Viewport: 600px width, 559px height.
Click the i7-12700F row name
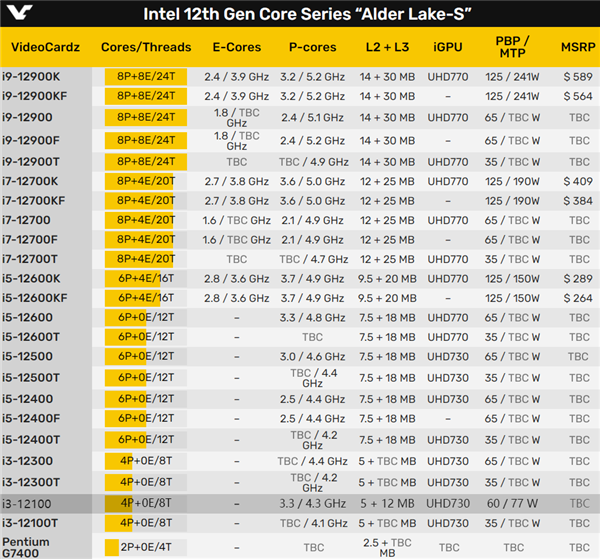point(29,240)
